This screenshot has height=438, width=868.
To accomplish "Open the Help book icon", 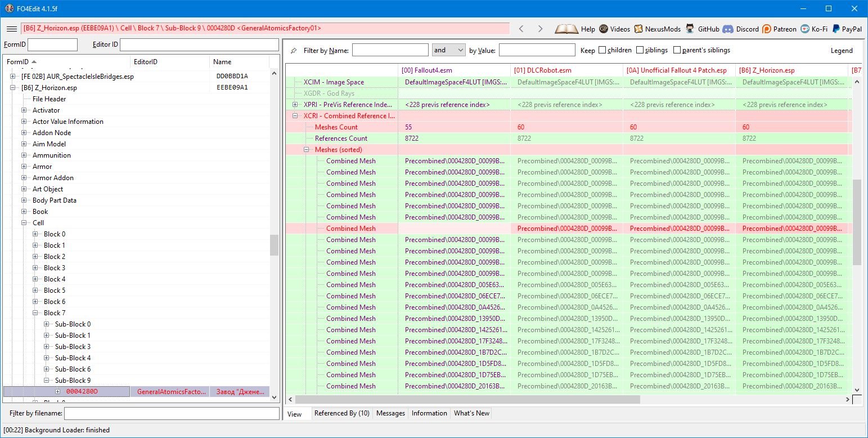I will [x=566, y=29].
